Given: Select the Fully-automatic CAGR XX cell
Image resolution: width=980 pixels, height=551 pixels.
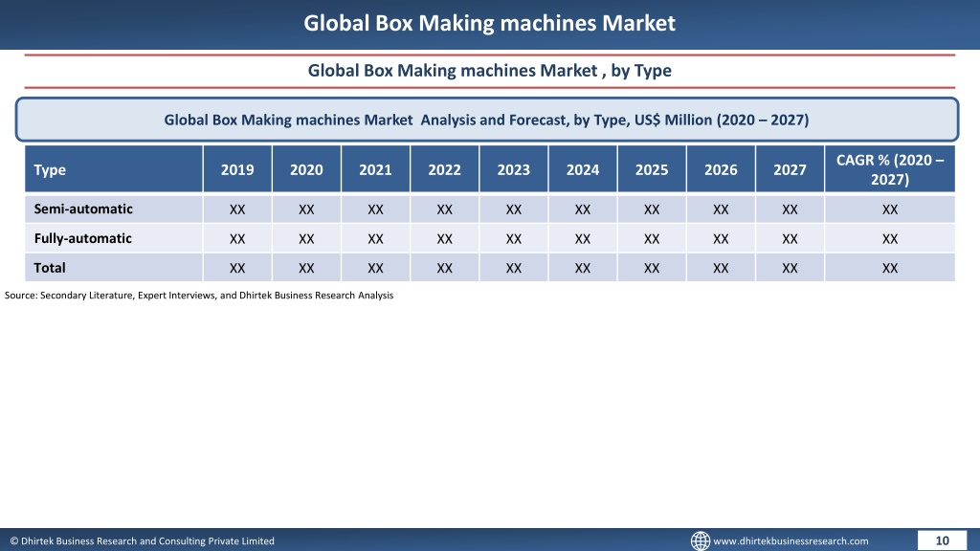Looking at the screenshot, I should click(890, 238).
